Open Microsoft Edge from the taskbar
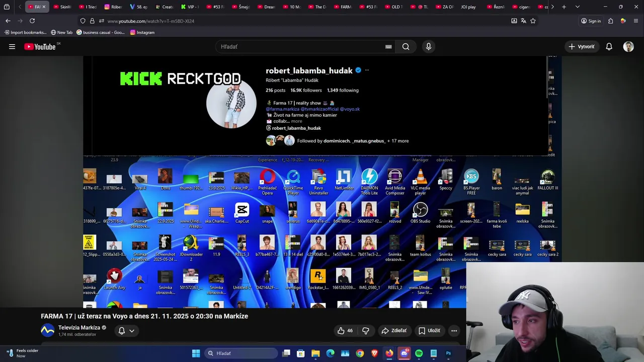 [330, 353]
